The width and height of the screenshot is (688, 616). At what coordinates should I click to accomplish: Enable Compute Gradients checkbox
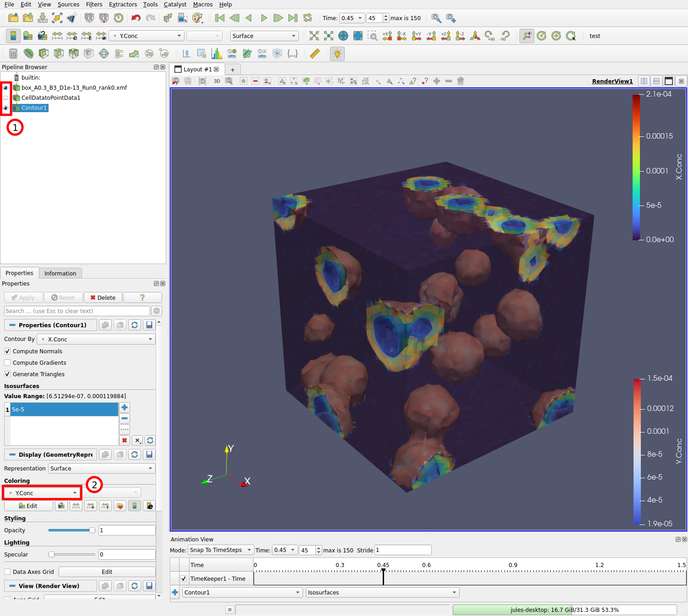click(7, 362)
